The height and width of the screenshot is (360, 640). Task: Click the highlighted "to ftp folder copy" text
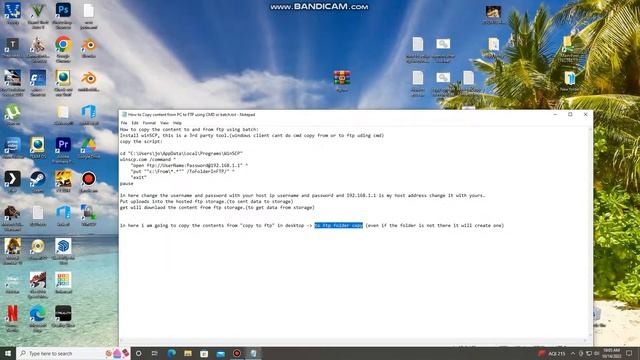(338, 225)
